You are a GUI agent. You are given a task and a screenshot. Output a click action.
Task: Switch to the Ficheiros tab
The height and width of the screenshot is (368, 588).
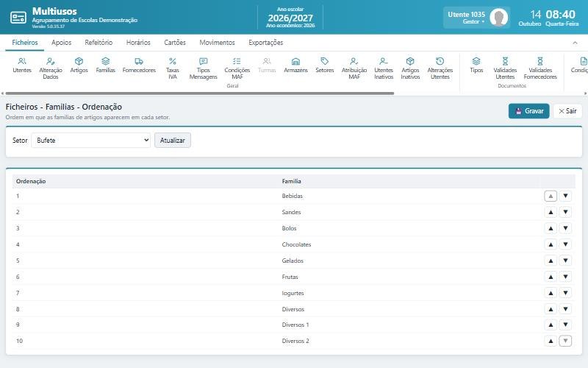tap(25, 43)
